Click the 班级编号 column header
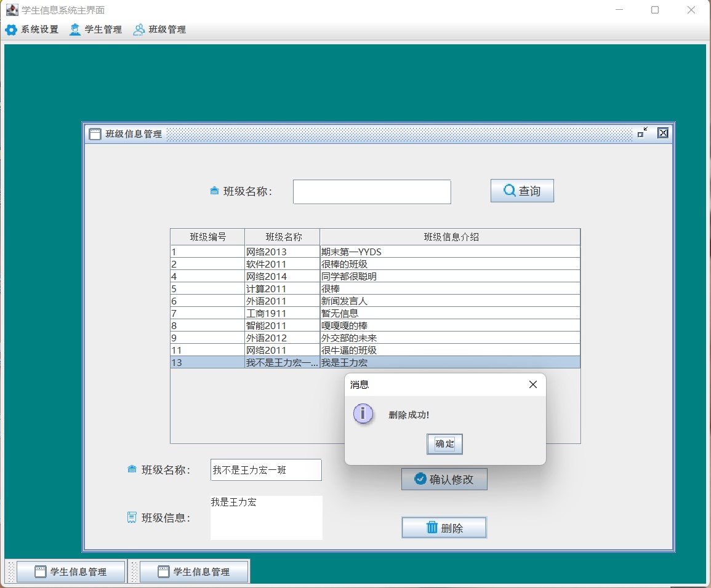The width and height of the screenshot is (711, 588). pyautogui.click(x=207, y=237)
